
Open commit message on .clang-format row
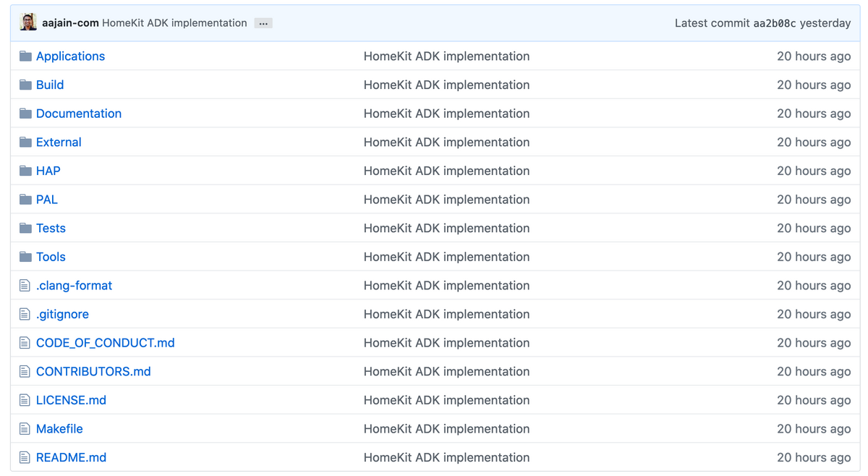tap(446, 286)
